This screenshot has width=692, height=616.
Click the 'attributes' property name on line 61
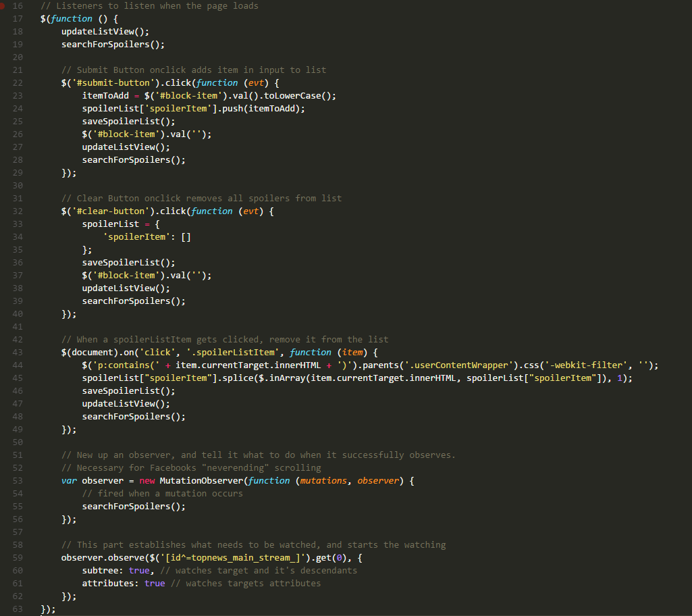coord(111,584)
